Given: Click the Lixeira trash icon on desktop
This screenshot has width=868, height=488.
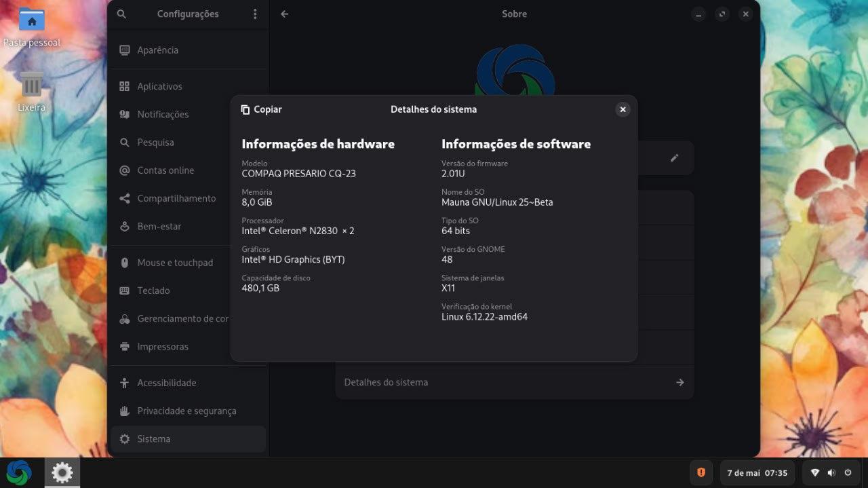Looking at the screenshot, I should pos(31,83).
